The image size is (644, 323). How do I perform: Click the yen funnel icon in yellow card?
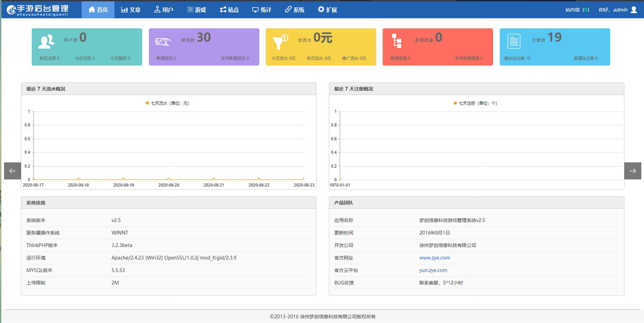(281, 41)
